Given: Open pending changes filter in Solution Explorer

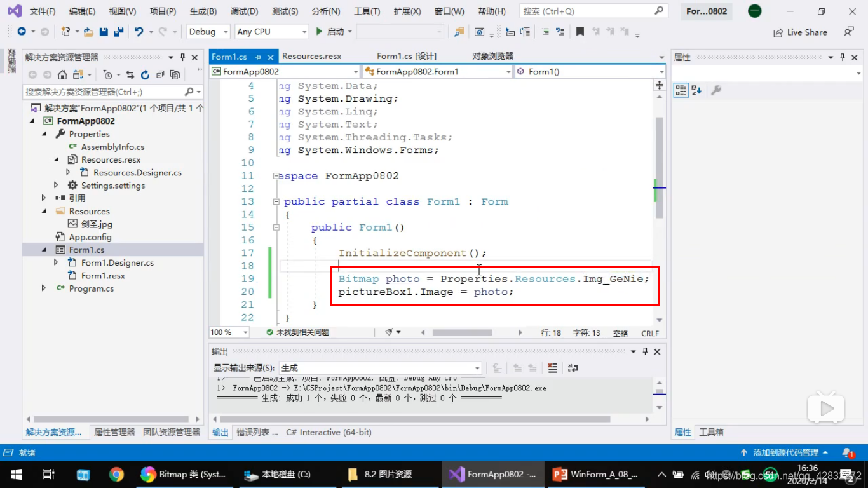Looking at the screenshot, I should click(x=108, y=75).
